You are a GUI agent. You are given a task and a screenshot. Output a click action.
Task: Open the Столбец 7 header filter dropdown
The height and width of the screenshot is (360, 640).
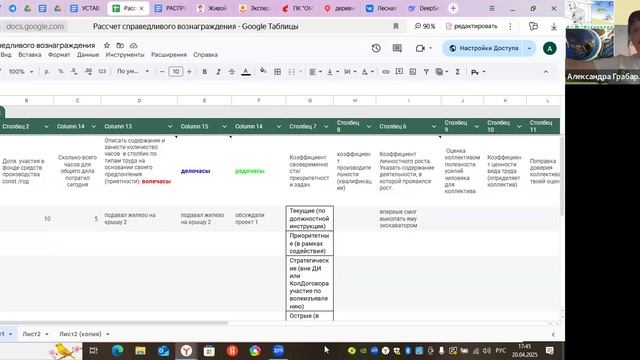tap(326, 127)
